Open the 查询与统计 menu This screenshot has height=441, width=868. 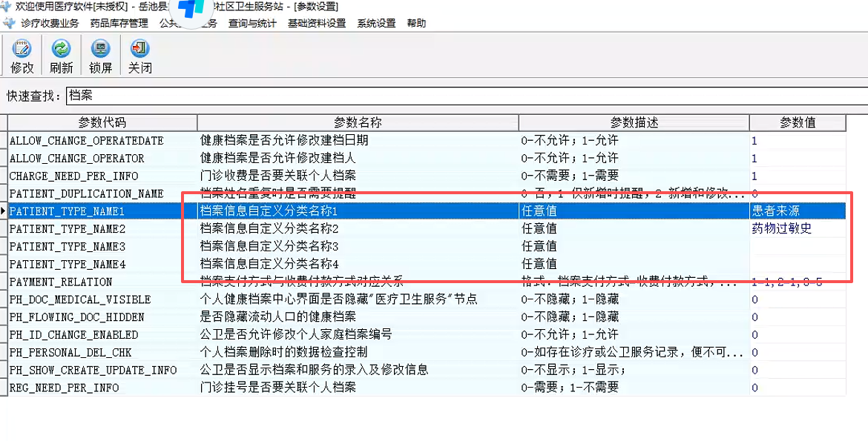point(252,23)
